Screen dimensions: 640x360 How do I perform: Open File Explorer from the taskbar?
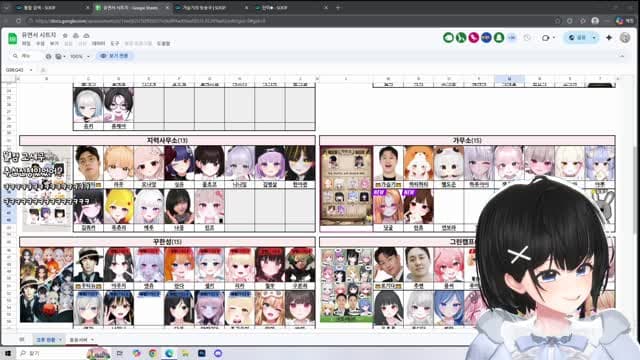(x=185, y=353)
